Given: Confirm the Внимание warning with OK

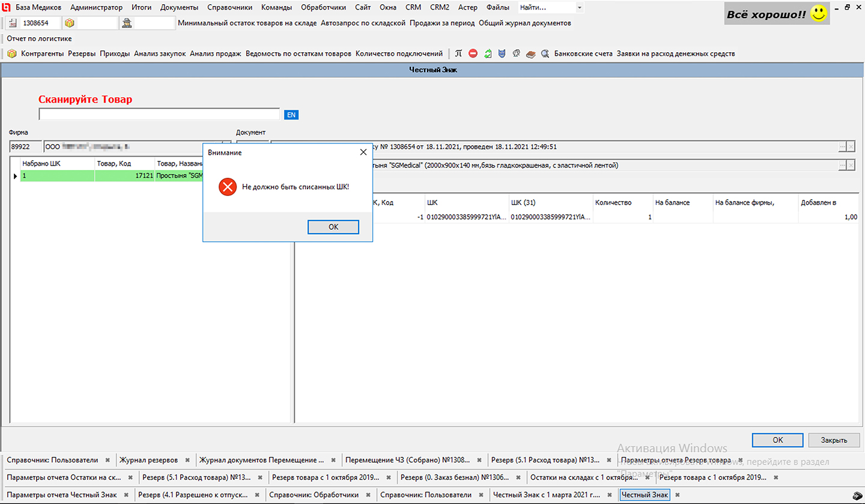Looking at the screenshot, I should pos(333,227).
